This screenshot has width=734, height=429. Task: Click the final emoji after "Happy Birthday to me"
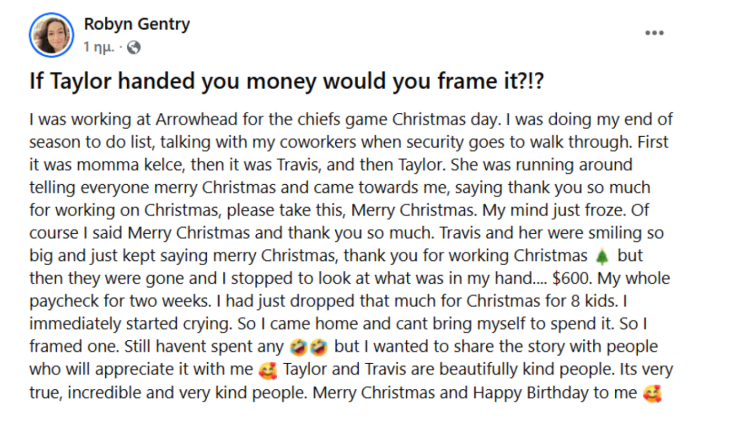(654, 394)
